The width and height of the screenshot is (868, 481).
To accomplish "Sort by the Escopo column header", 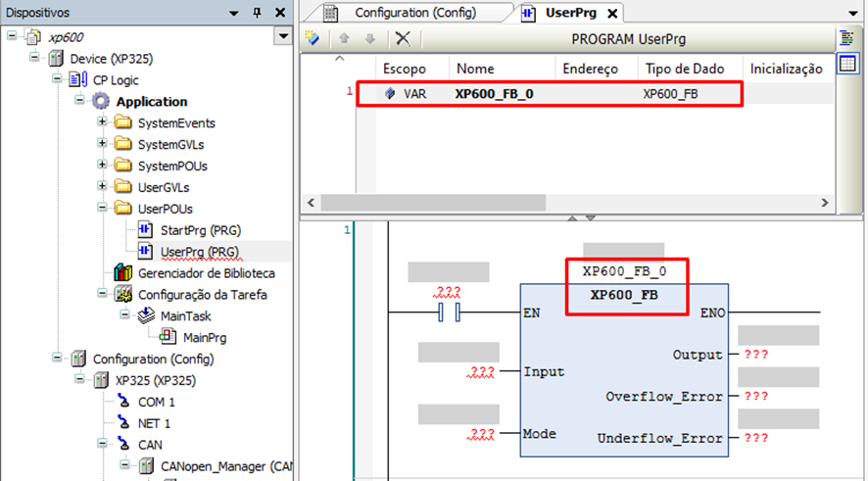I will (x=404, y=69).
